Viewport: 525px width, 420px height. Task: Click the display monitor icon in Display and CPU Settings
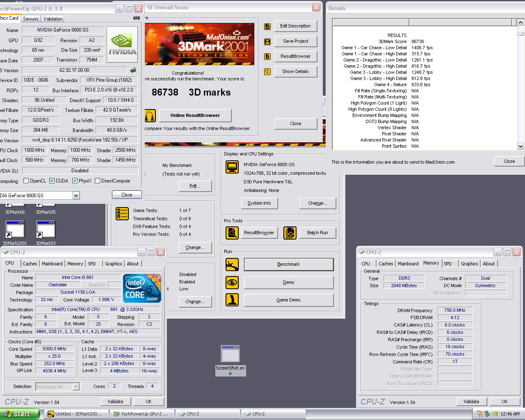(x=233, y=167)
